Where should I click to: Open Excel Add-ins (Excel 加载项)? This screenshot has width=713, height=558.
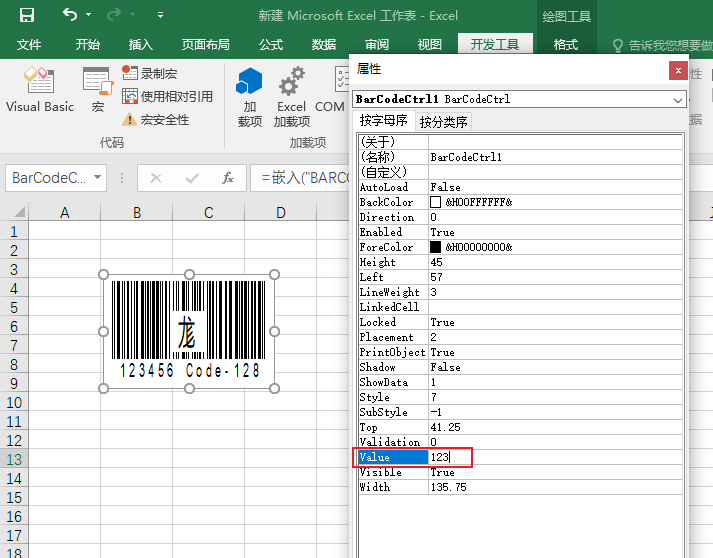click(x=291, y=97)
